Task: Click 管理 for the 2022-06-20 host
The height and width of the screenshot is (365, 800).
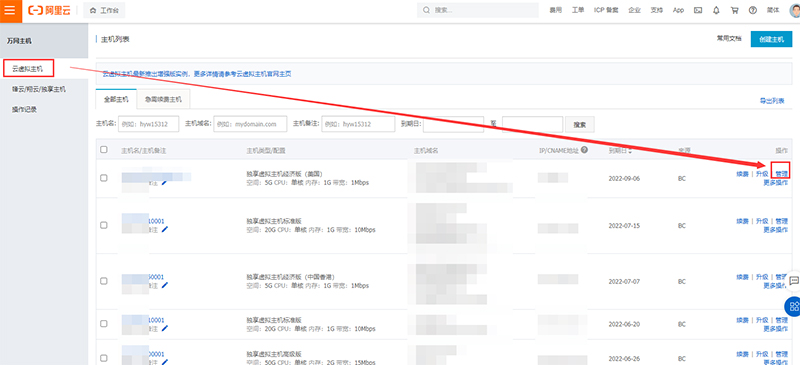Action: pyautogui.click(x=781, y=320)
